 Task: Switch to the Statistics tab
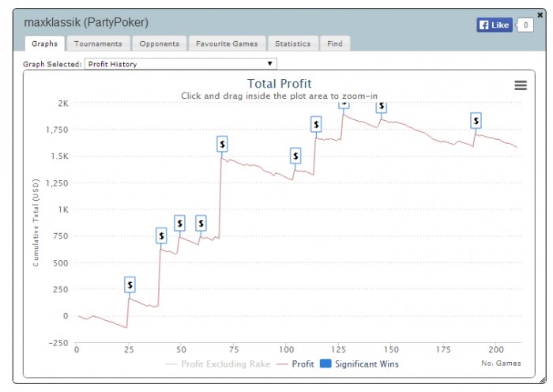(293, 43)
